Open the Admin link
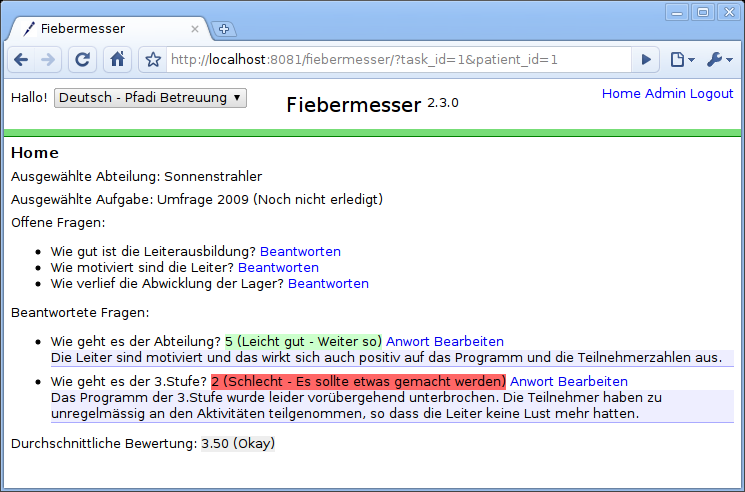Viewport: 745px width, 492px height. 665,93
